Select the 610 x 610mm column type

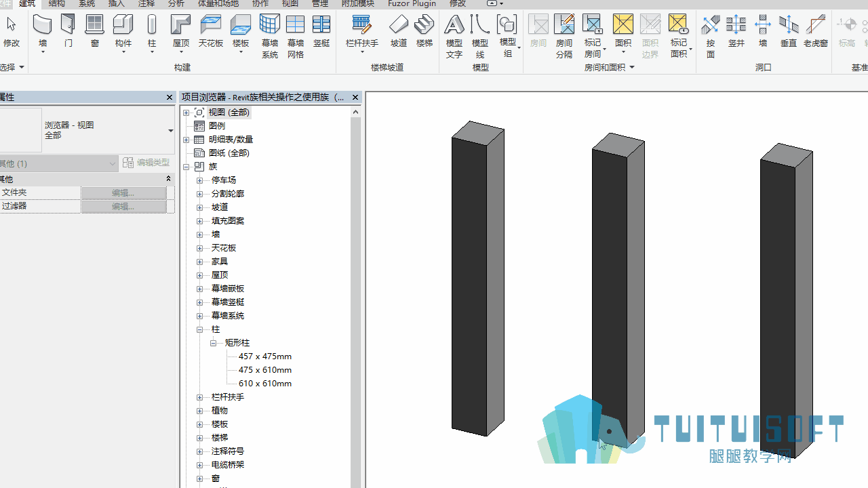[x=265, y=384]
